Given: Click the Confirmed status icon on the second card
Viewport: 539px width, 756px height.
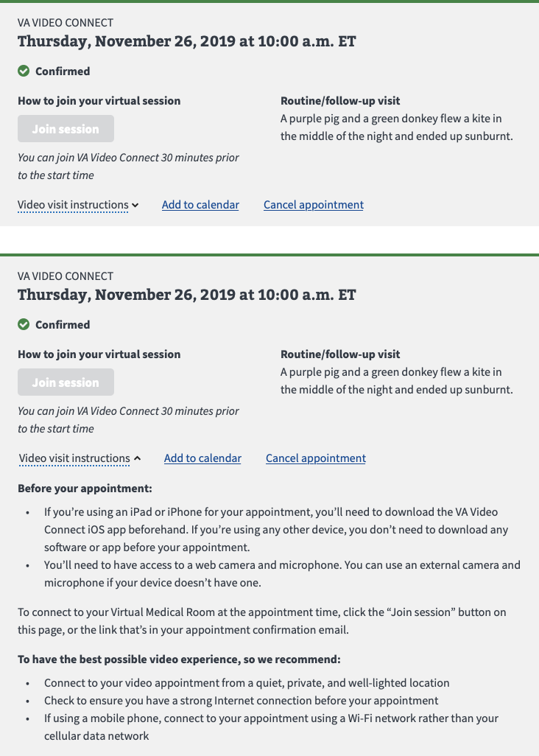Looking at the screenshot, I should 24,324.
